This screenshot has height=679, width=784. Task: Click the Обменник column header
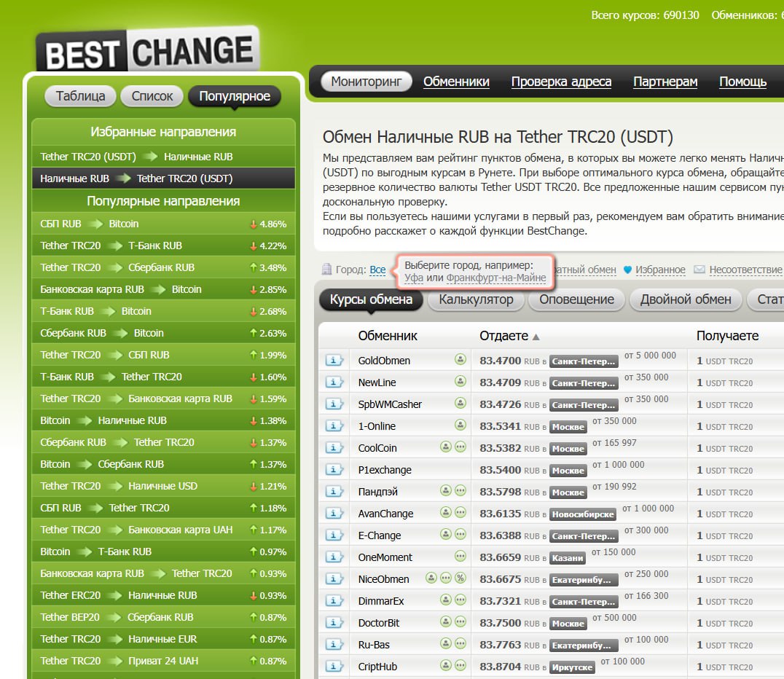(x=388, y=336)
